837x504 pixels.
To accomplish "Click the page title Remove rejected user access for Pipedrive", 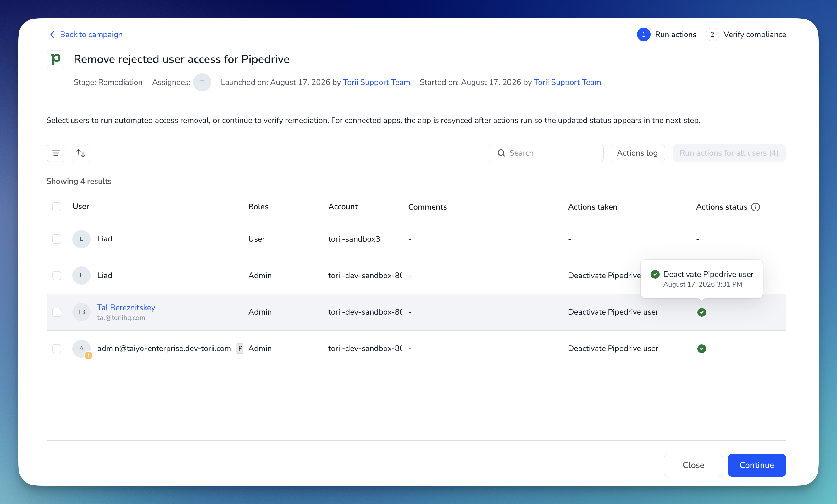I will [x=181, y=59].
